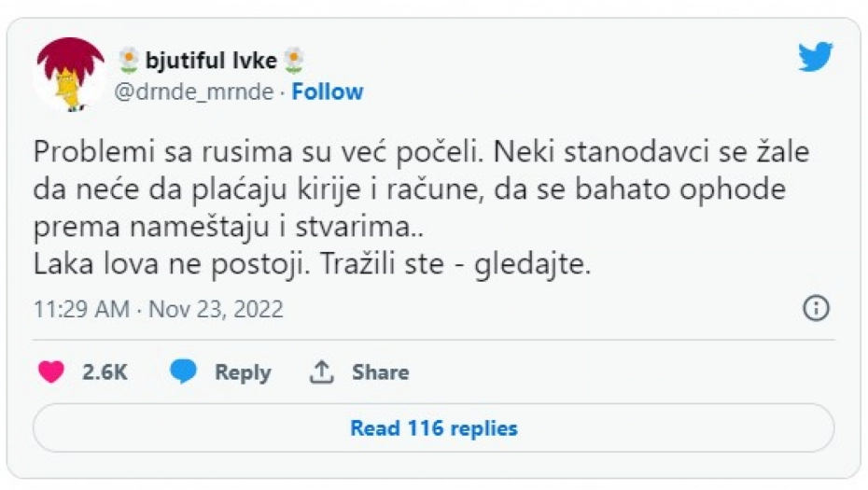The image size is (868, 490).
Task: Open the 11:29 AM · Nov 23, 2022 timestamp
Action: pyautogui.click(x=158, y=309)
